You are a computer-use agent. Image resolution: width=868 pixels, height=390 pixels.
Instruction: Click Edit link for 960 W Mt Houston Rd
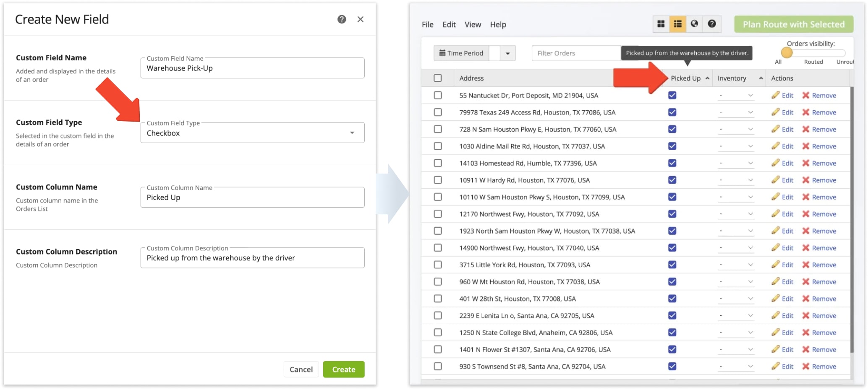[x=787, y=282]
